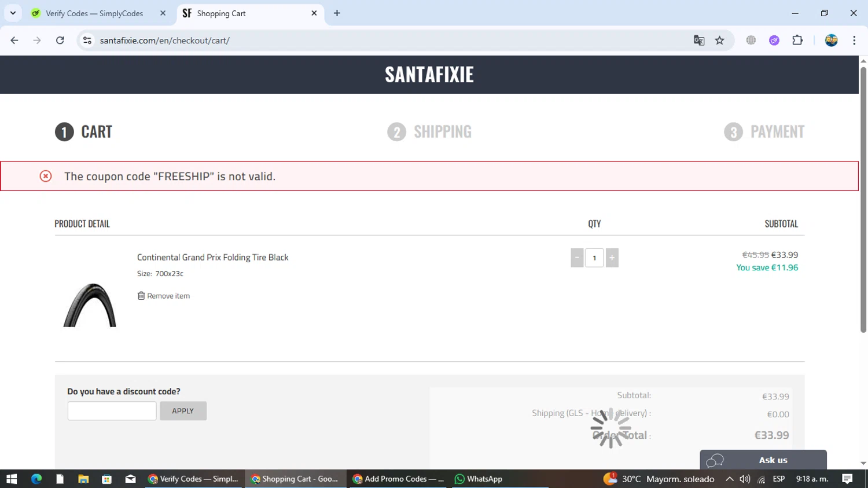Click You save €11.96 text

pyautogui.click(x=767, y=267)
